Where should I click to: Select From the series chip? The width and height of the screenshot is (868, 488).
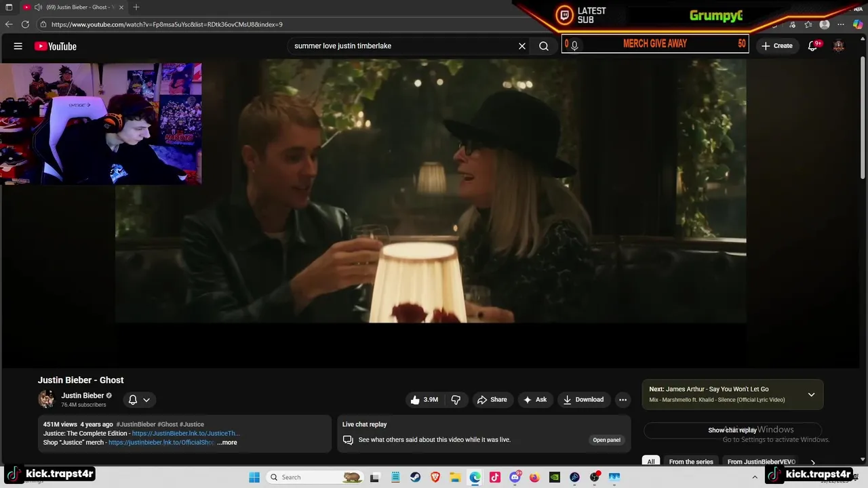click(x=691, y=462)
